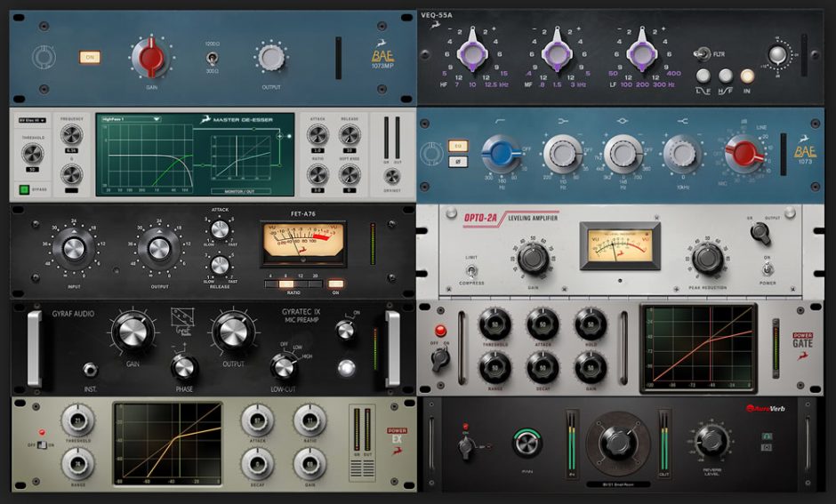Screen dimensions: 836x504
Task: Click the INST. input jack on Gyratec IX
Action: [x=90, y=370]
